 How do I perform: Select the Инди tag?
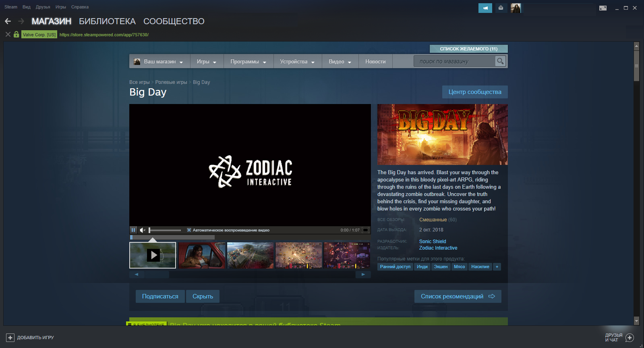click(x=422, y=267)
